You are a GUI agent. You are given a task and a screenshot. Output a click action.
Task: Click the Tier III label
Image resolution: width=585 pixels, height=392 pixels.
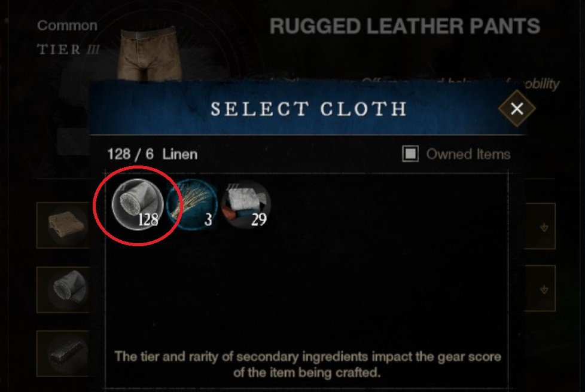(68, 50)
